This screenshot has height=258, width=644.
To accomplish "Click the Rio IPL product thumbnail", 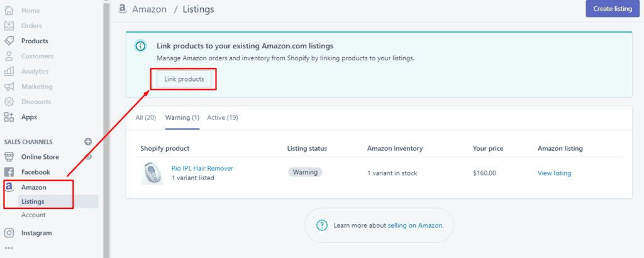I will coord(153,173).
